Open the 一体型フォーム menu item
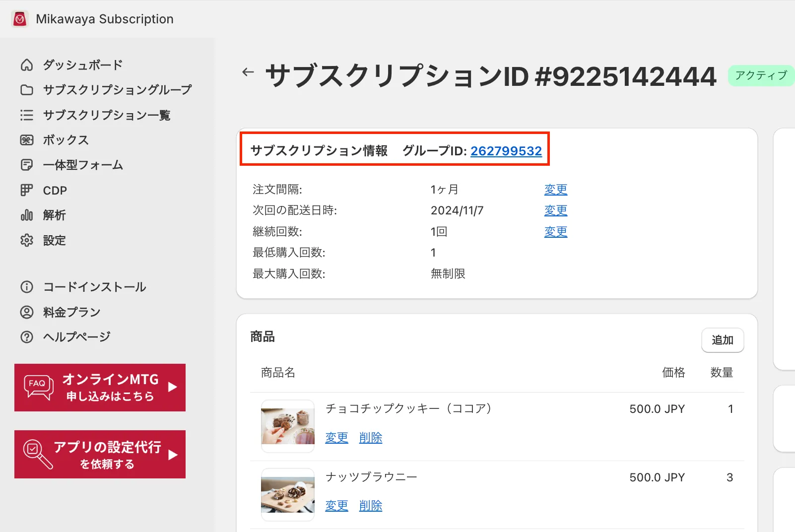The height and width of the screenshot is (532, 795). (83, 165)
